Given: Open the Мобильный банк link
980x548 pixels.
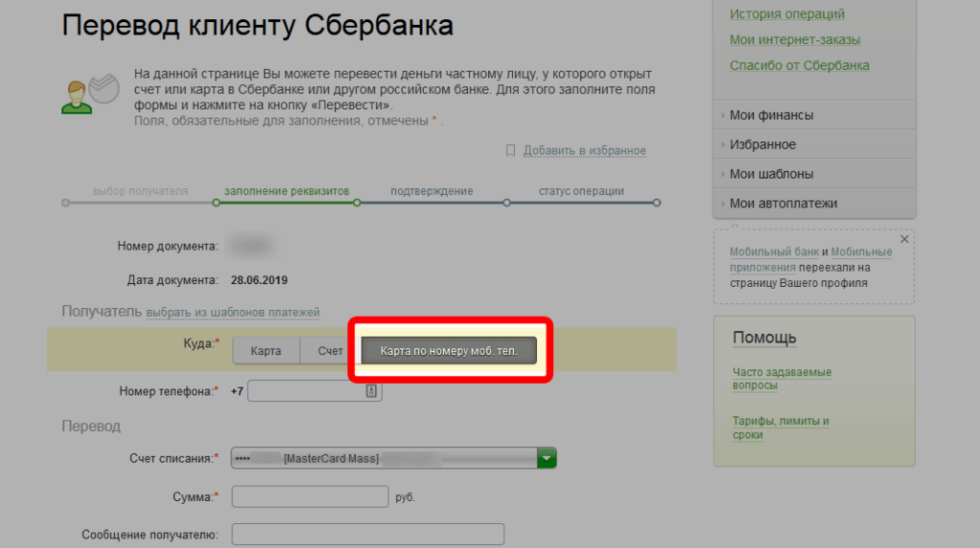Looking at the screenshot, I should 773,252.
